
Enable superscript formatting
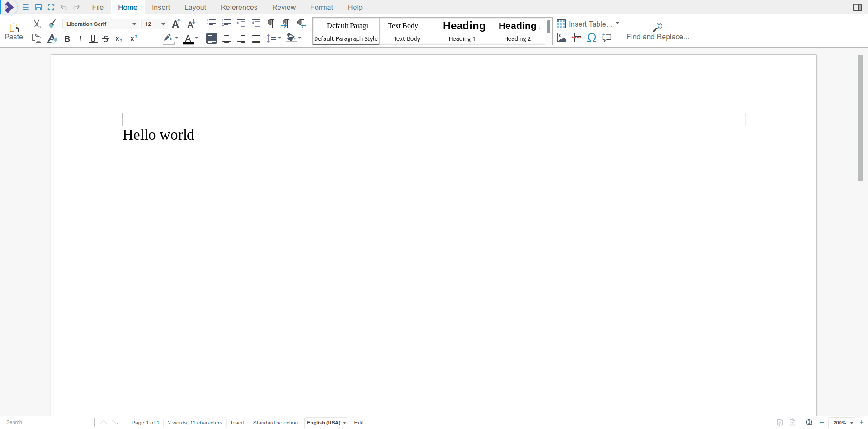tap(133, 38)
